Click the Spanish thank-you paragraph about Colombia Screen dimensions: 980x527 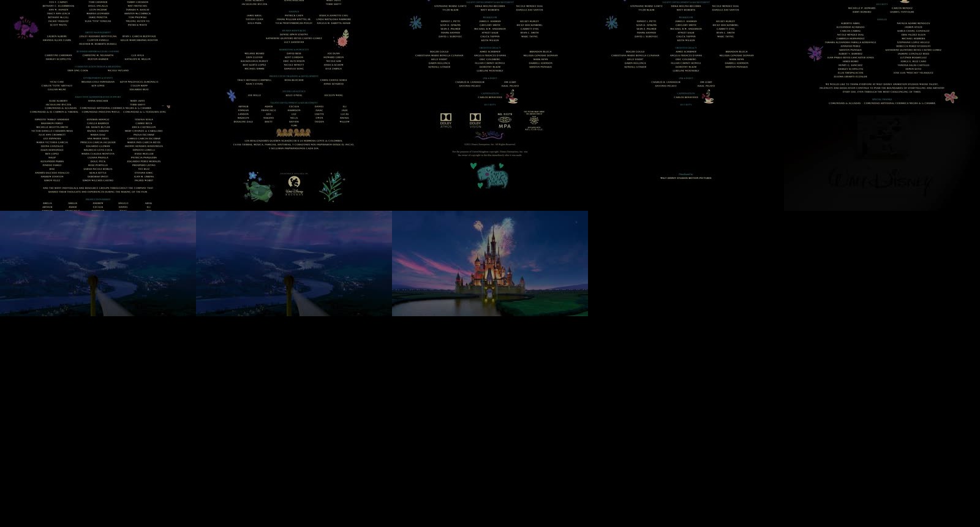coord(293,145)
